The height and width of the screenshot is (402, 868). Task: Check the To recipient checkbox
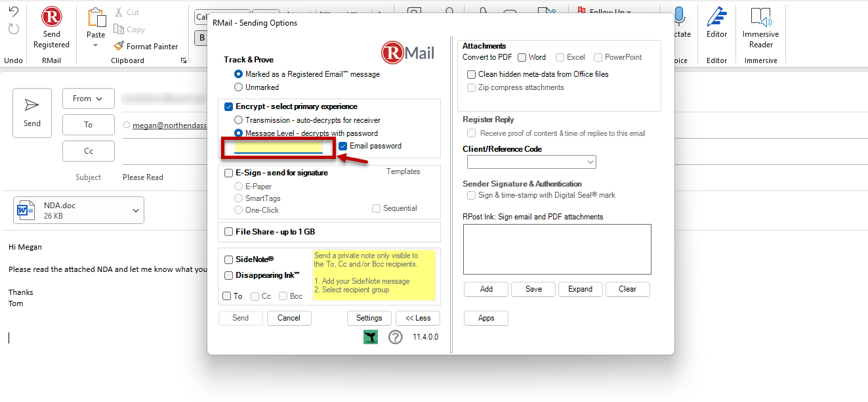(x=226, y=296)
